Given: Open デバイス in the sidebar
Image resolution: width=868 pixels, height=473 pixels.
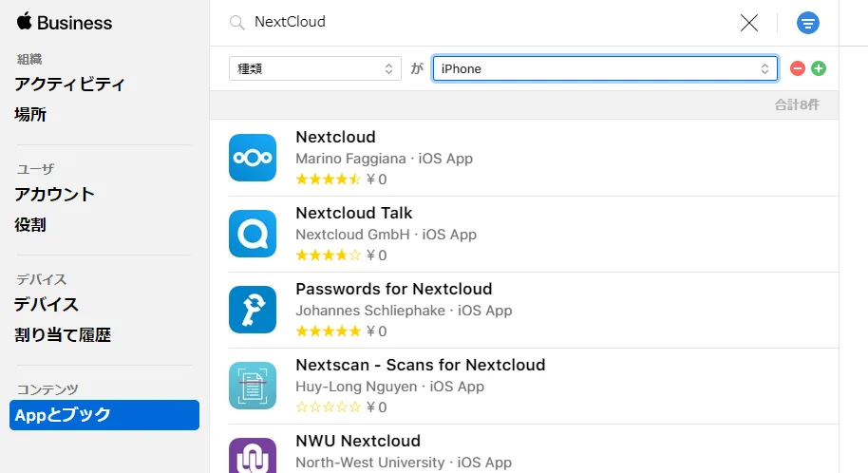Looking at the screenshot, I should 46,305.
